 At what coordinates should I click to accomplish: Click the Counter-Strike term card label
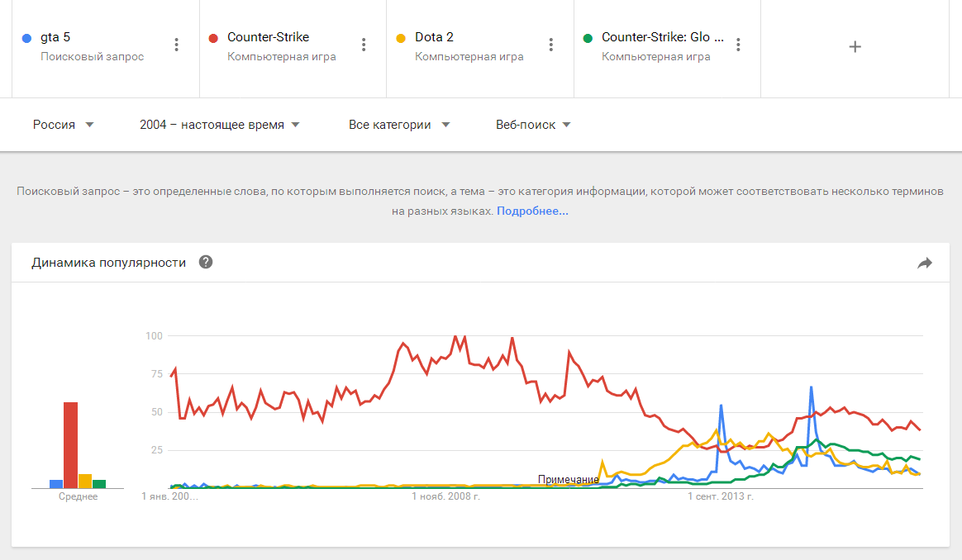pos(268,37)
